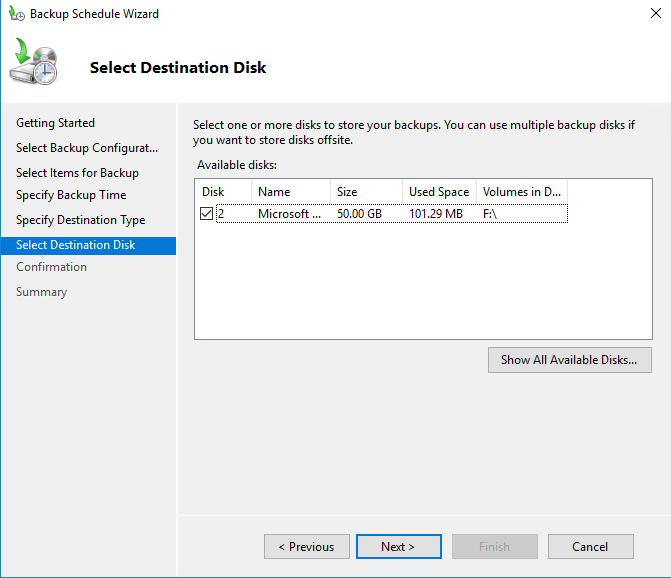
Task: Click Show All Available Disks button
Action: point(570,360)
